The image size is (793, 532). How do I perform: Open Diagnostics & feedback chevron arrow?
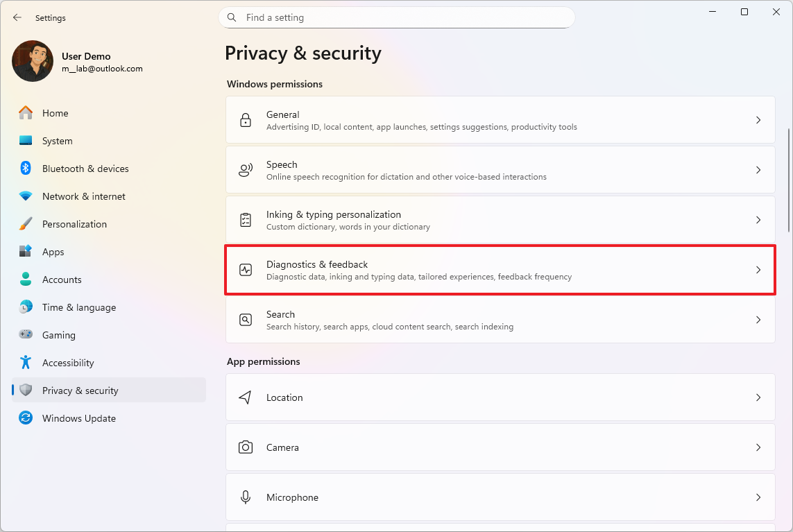pos(758,270)
